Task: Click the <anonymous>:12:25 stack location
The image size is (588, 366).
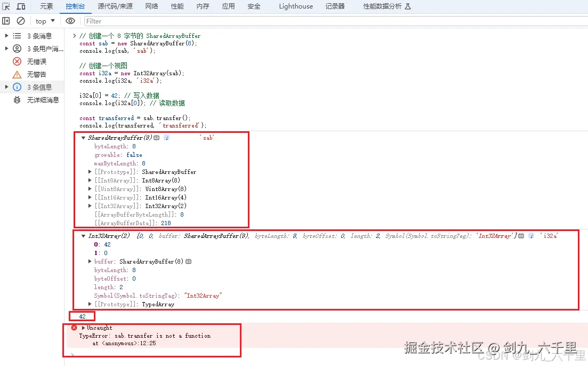Action: click(129, 343)
